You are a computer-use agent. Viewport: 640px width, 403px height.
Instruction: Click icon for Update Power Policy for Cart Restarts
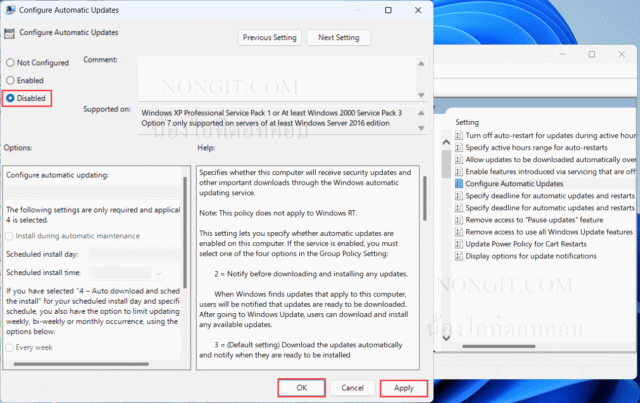tap(459, 244)
